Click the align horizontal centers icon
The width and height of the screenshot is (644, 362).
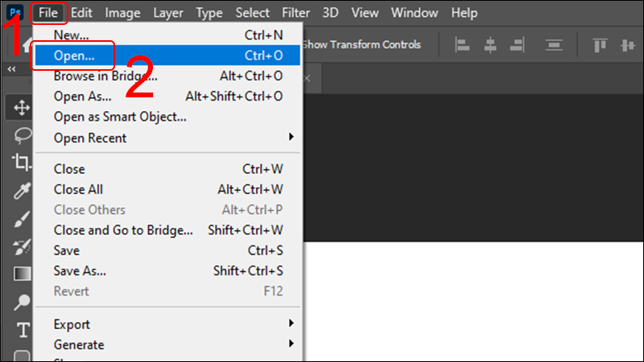[x=490, y=44]
